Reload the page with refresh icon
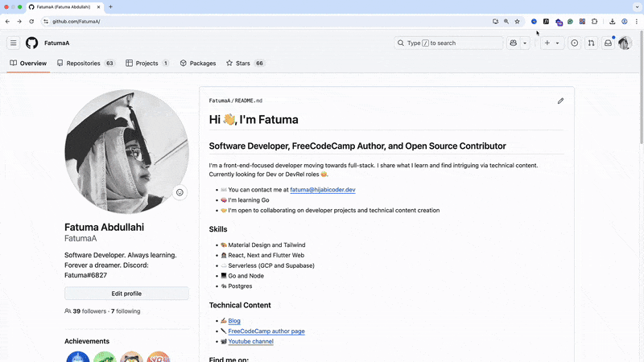644x362 pixels. (31, 22)
